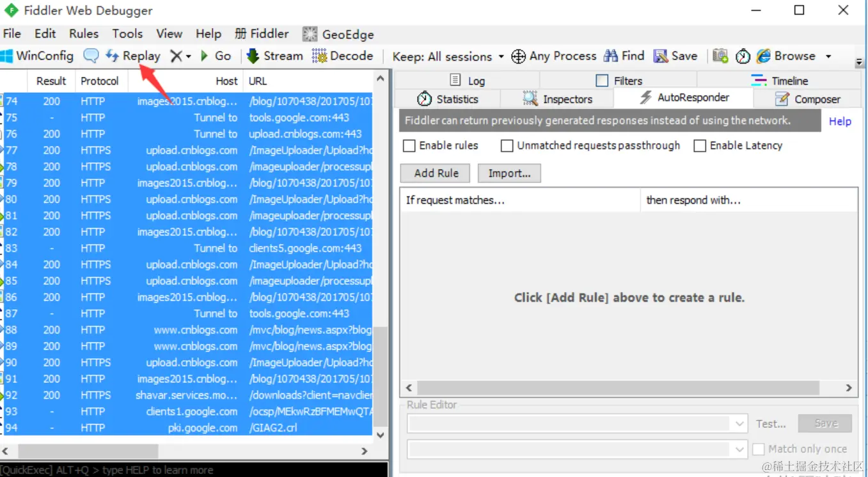Expand the Browse dropdown arrow

[x=828, y=56]
